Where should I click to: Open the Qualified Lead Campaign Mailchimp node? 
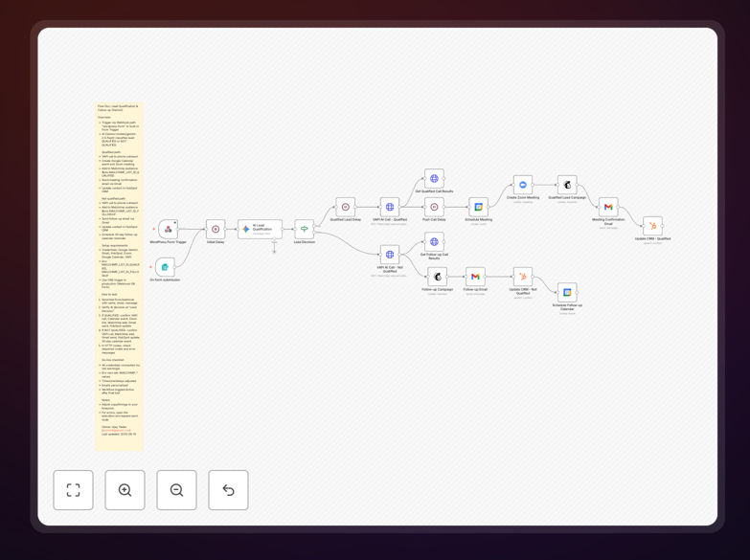tap(567, 185)
